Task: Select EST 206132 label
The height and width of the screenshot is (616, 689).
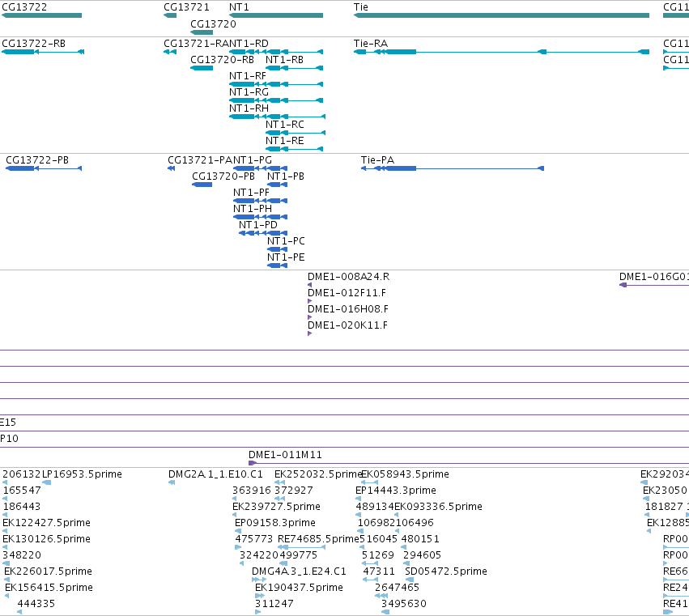Action: coord(22,474)
